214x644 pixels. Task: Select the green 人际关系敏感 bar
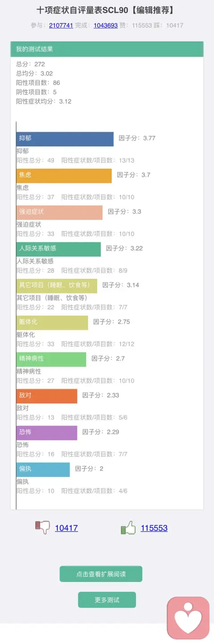pyautogui.click(x=58, y=249)
